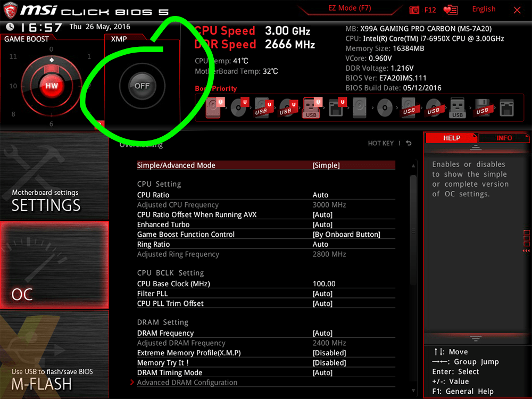This screenshot has height=399, width=532.
Task: Open Extreme Memory Profile(X.M.P) [Disabled] option
Action: (x=266, y=353)
